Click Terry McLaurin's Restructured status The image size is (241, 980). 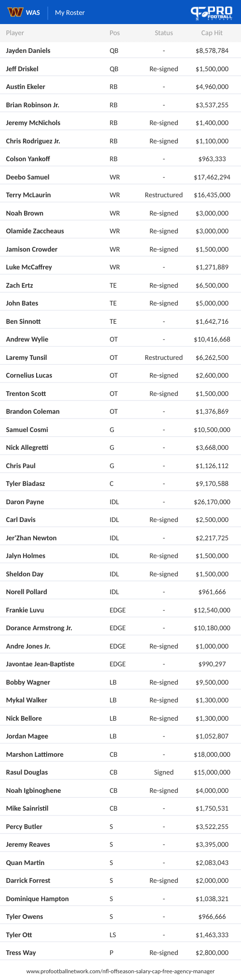[x=164, y=195]
